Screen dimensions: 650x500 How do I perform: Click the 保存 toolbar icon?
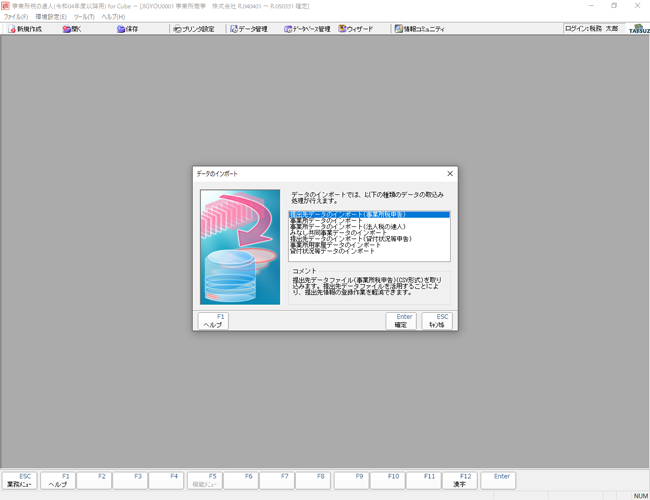(127, 29)
